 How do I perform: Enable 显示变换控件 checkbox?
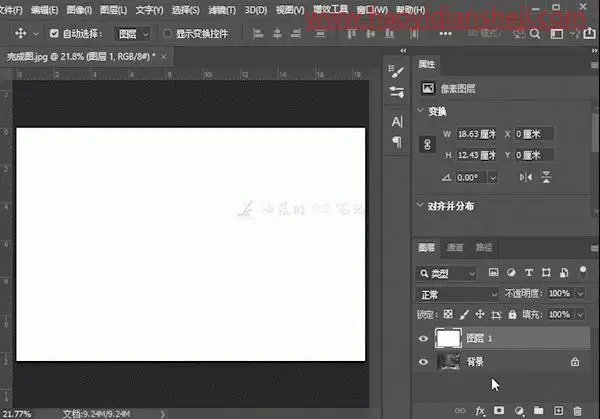click(x=167, y=34)
